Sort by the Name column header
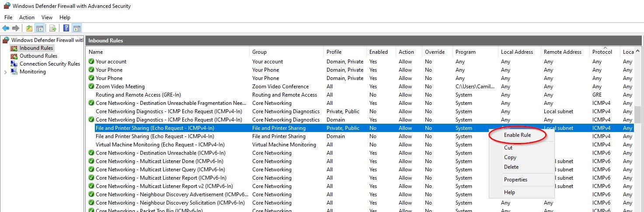Image resolution: width=644 pixels, height=212 pixels. (167, 52)
